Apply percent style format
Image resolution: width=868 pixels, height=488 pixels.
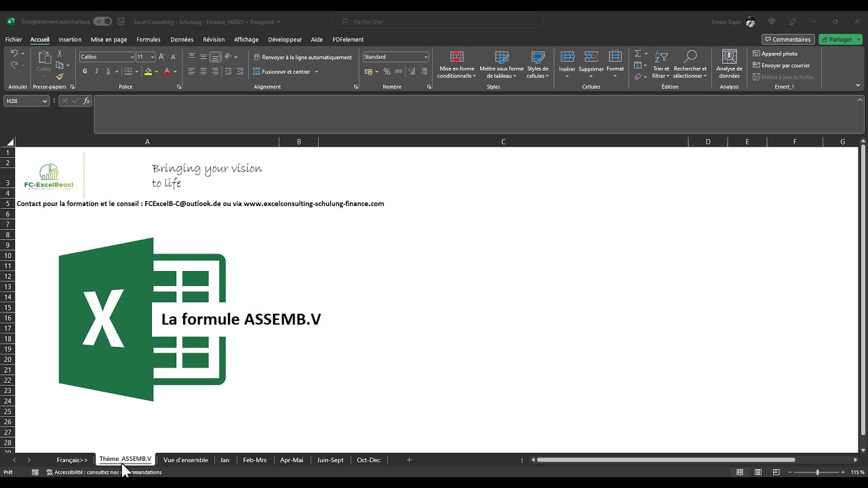[x=387, y=71]
